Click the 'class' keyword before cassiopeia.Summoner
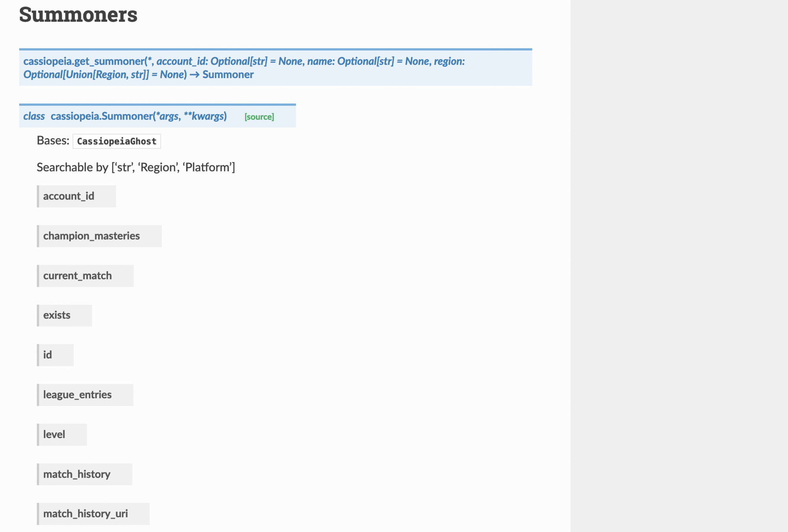Image resolution: width=788 pixels, height=532 pixels. [x=34, y=116]
